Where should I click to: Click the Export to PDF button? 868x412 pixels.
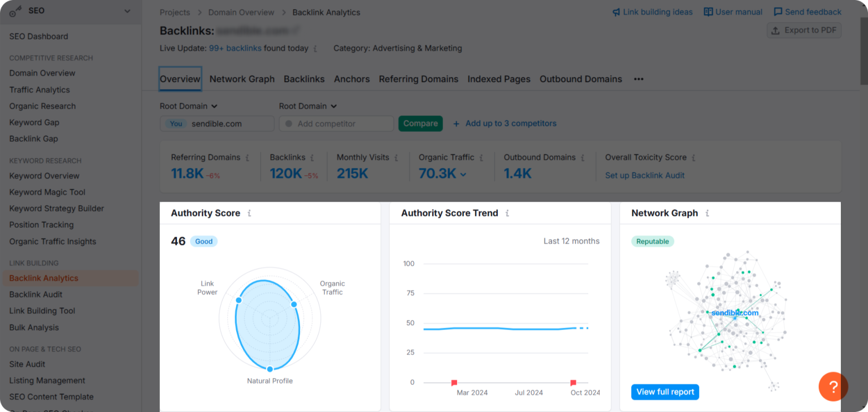pos(804,31)
